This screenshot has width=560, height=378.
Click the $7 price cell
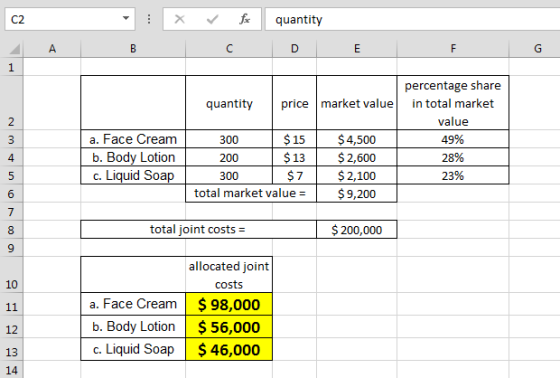(295, 175)
